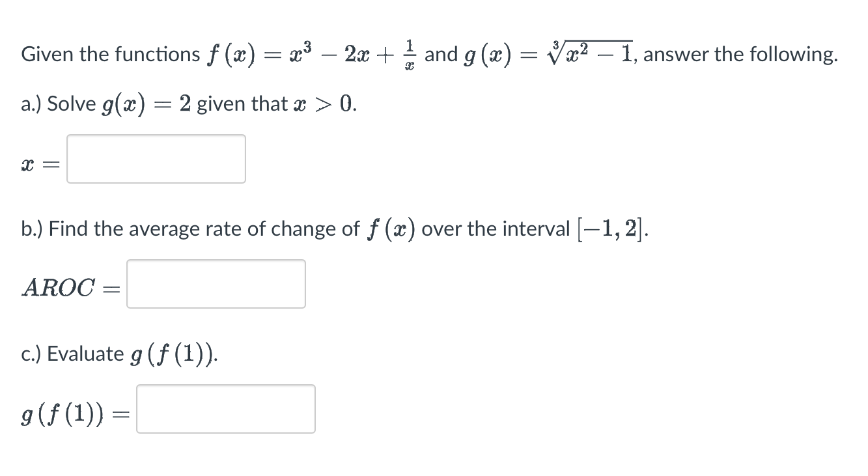868x476 pixels.
Task: Click the input field next to x =
Action: click(x=155, y=159)
